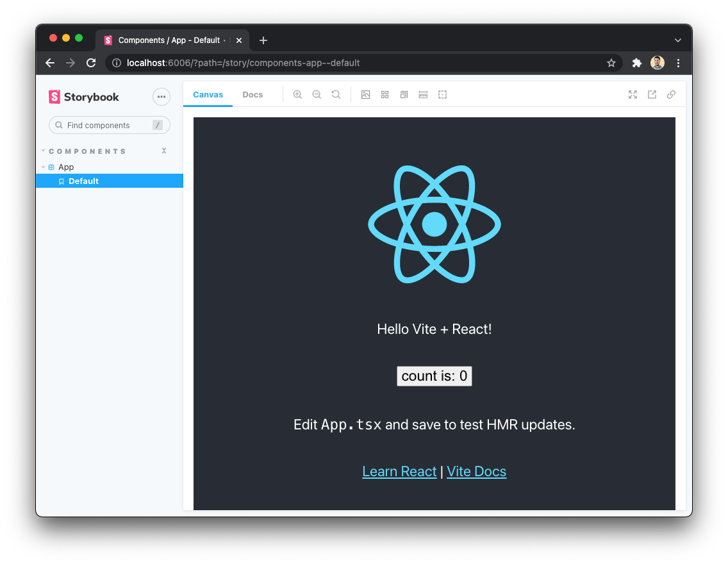Screen dimensions: 728x564
Task: Click the zoom in icon in toolbar
Action: point(297,95)
